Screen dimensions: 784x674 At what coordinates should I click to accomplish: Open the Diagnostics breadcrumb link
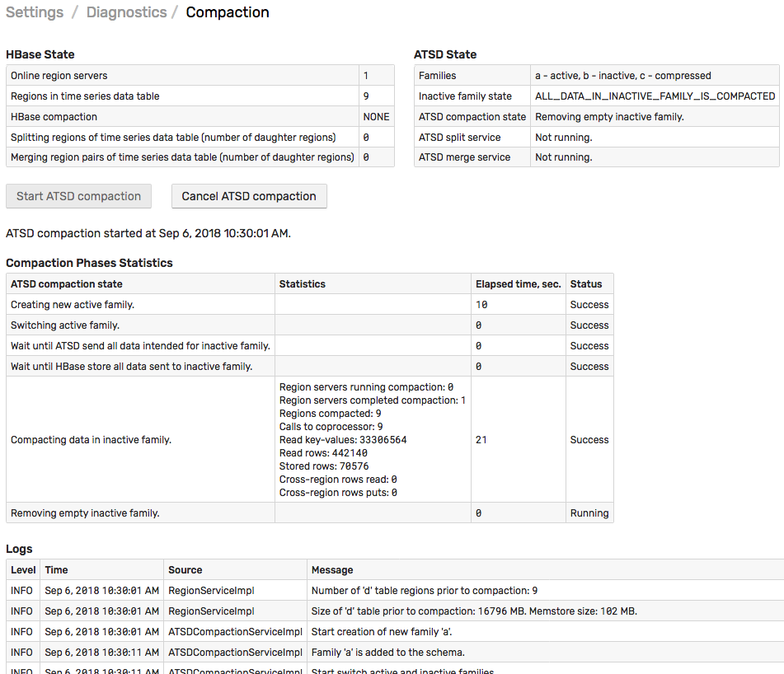(126, 12)
